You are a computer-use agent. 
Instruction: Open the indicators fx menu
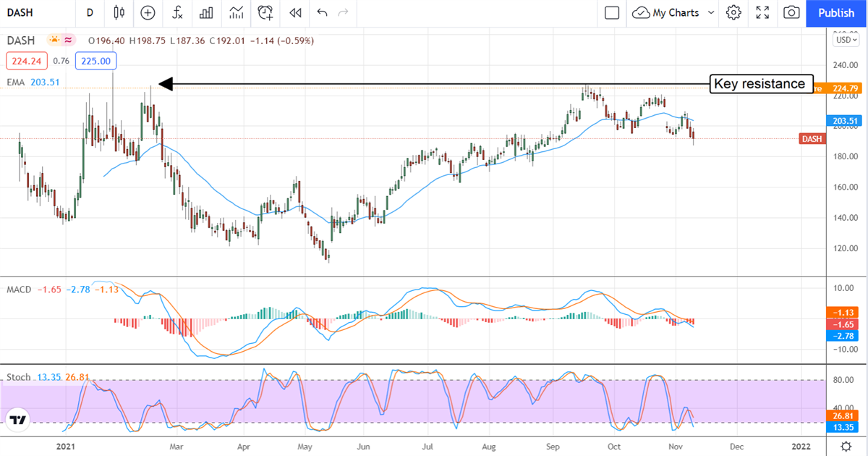176,12
